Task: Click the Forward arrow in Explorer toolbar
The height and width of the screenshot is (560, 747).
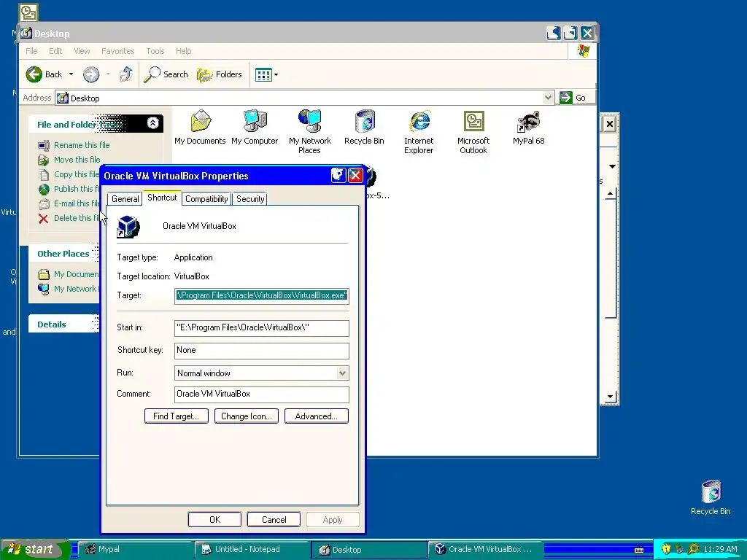Action: [x=91, y=74]
